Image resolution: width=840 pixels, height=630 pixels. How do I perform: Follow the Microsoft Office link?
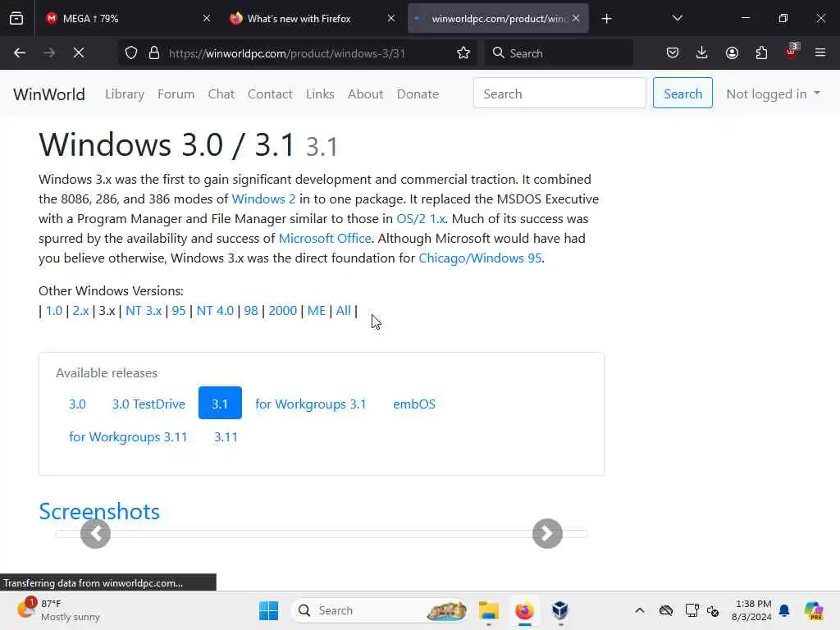[x=325, y=239]
